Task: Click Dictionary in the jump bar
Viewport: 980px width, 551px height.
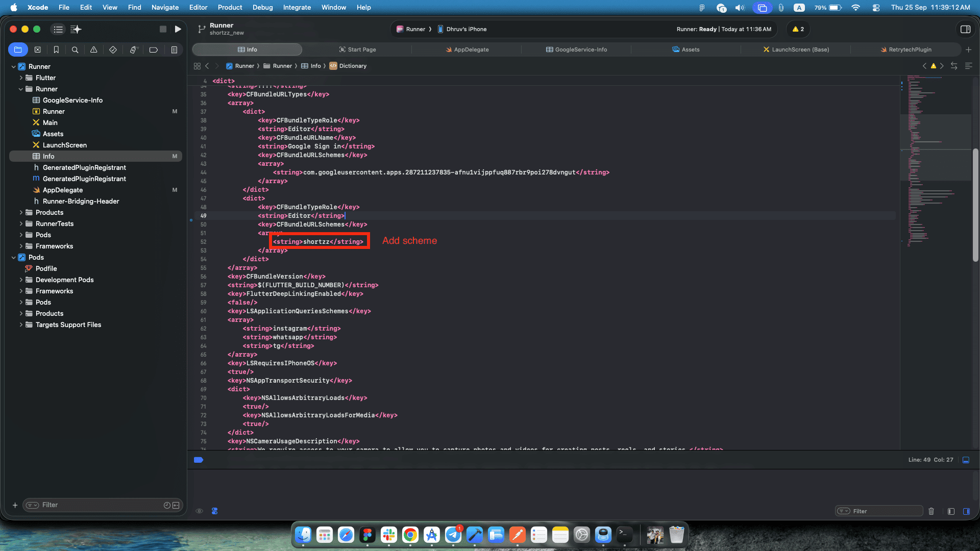Action: pos(352,66)
